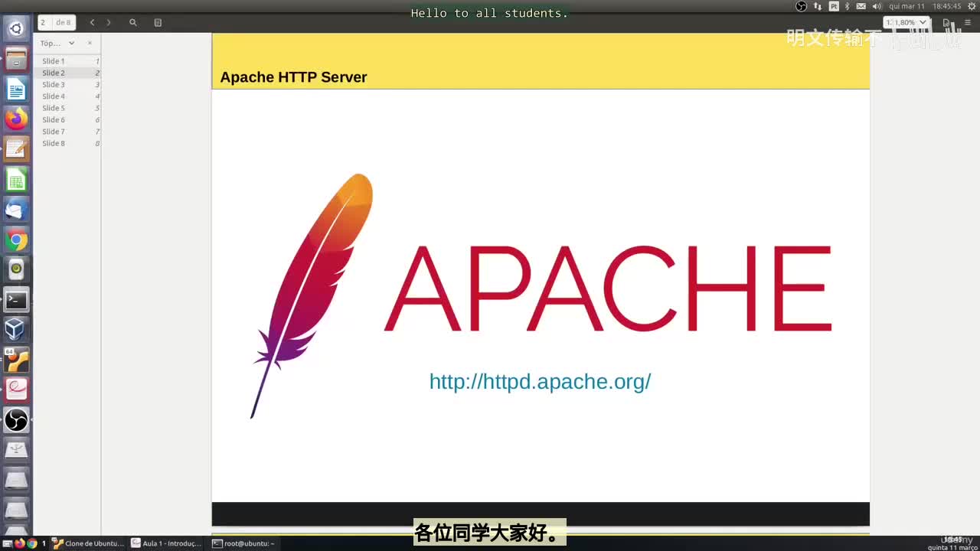980x551 pixels.
Task: Close the sidebar with the x button
Action: pyautogui.click(x=90, y=44)
